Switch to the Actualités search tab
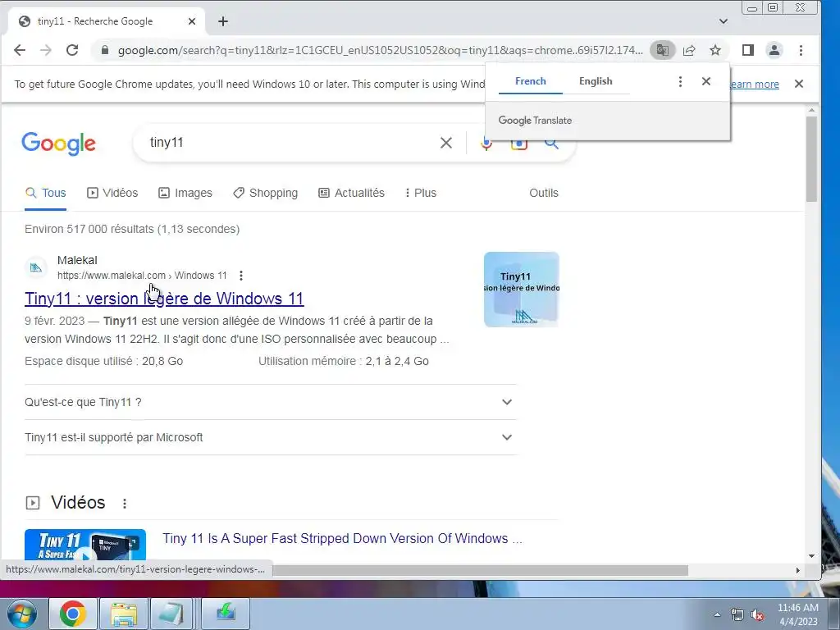Viewport: 840px width, 630px height. pos(351,193)
